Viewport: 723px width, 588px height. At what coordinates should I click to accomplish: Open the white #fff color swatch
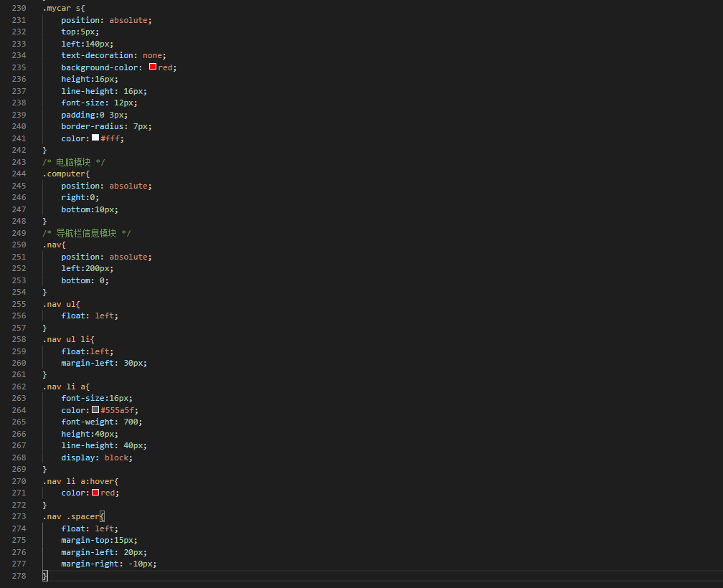(95, 138)
